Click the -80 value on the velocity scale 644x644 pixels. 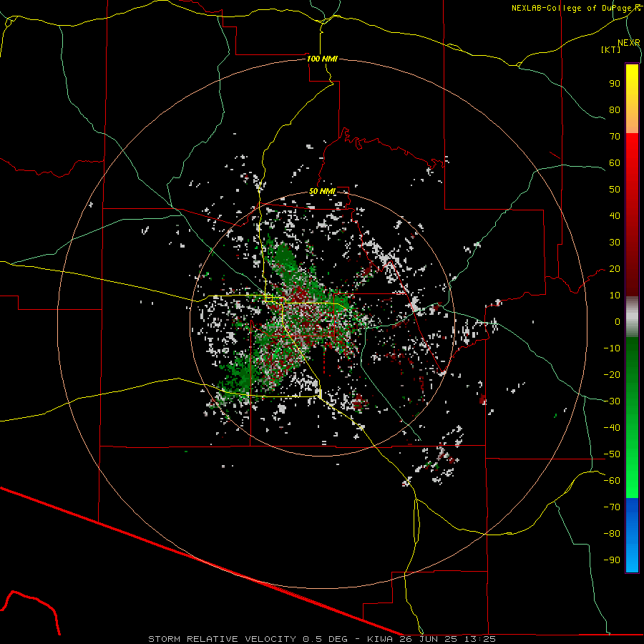[612, 534]
